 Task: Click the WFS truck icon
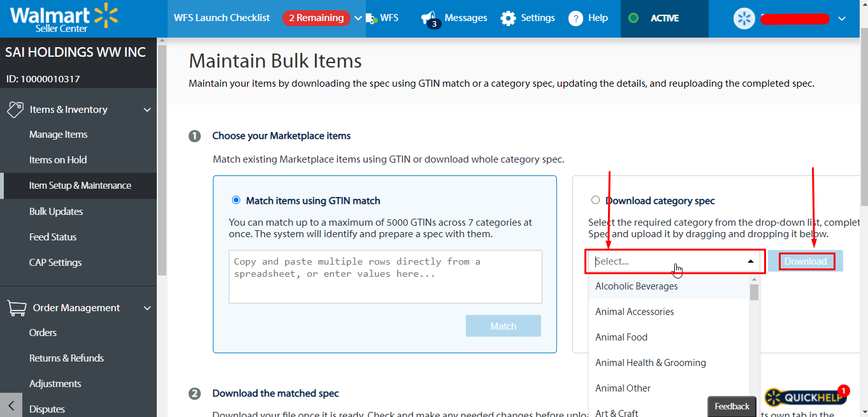(372, 18)
